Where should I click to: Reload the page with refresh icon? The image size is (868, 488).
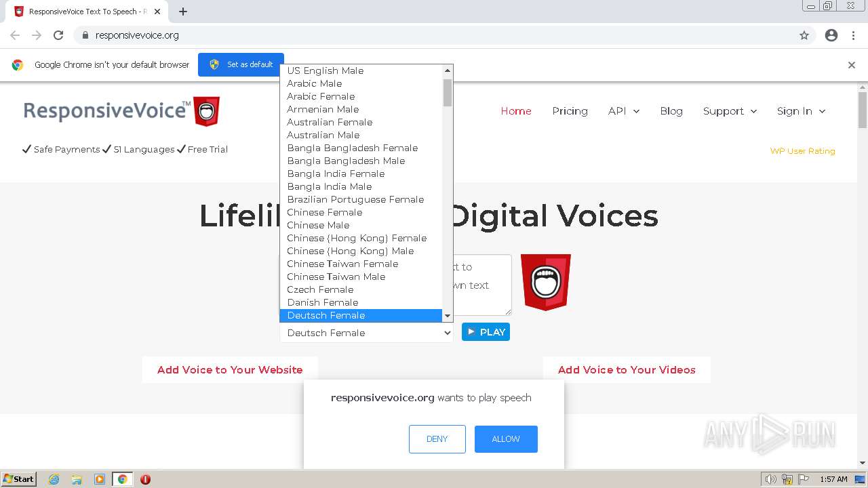(58, 35)
